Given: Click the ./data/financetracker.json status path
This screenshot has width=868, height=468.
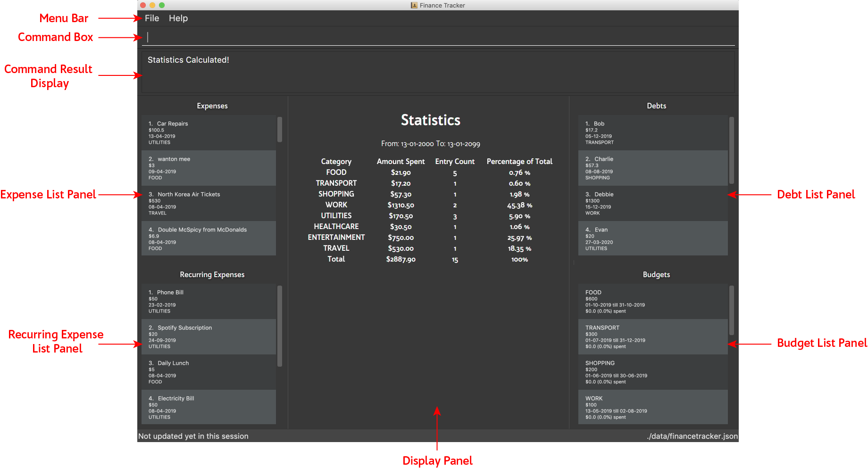Looking at the screenshot, I should tap(692, 436).
